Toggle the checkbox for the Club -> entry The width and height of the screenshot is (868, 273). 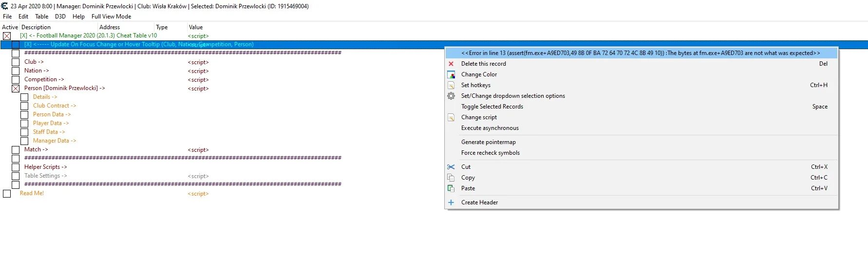tap(16, 62)
